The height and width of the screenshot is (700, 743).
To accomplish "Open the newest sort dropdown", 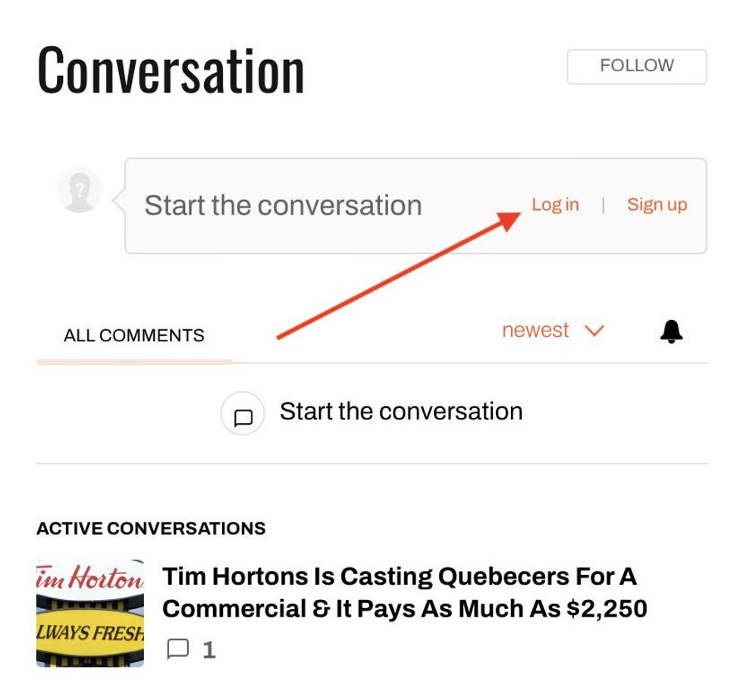I will [535, 331].
